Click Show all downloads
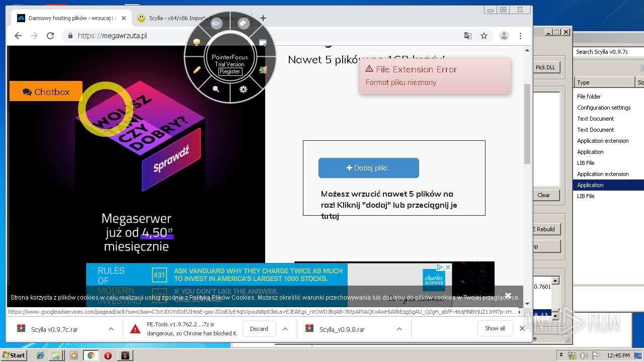The width and height of the screenshot is (644, 362). pos(495,328)
